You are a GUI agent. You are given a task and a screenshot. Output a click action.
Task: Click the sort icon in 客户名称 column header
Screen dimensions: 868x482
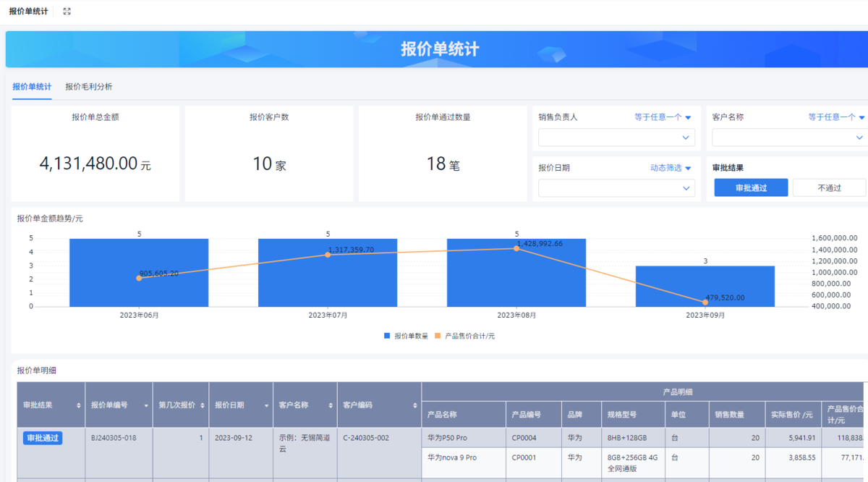click(x=331, y=406)
